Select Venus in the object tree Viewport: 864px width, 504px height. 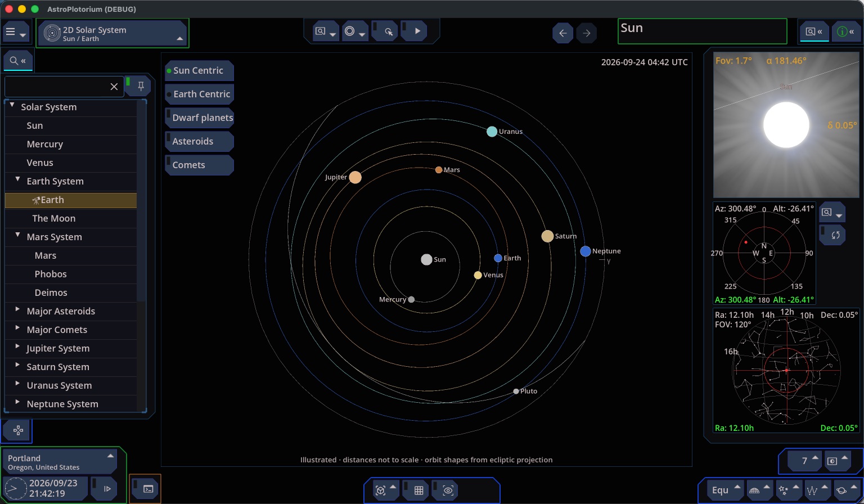tap(70, 163)
